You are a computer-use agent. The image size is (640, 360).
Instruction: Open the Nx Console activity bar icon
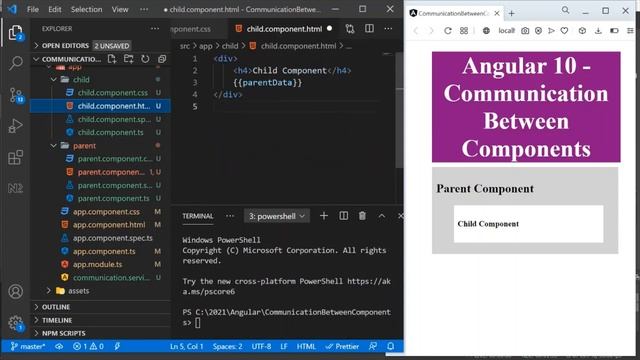pos(16,188)
